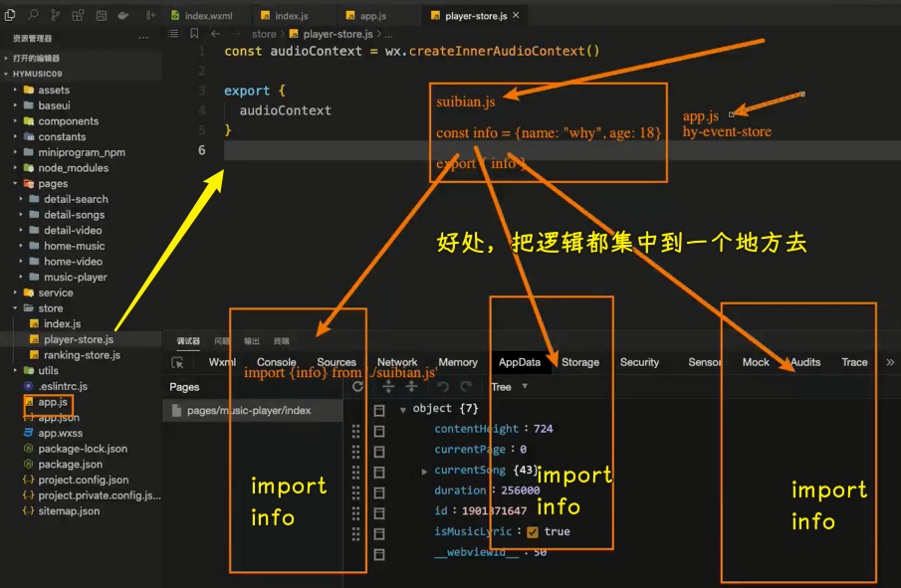Toggle the isMusicLyric checkbox
Image resolution: width=901 pixels, height=588 pixels.
pos(533,532)
